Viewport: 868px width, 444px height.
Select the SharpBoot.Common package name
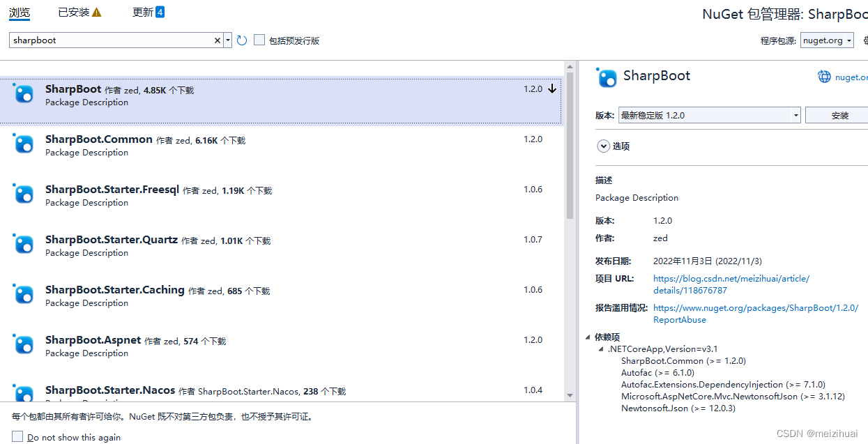click(x=99, y=139)
